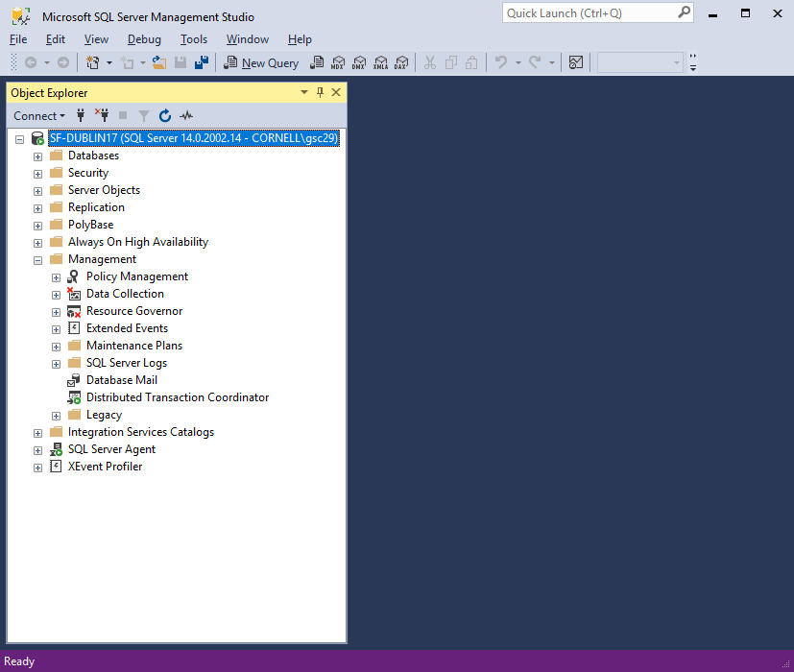Click the DMX query icon
This screenshot has height=672, width=794.
pyautogui.click(x=359, y=62)
